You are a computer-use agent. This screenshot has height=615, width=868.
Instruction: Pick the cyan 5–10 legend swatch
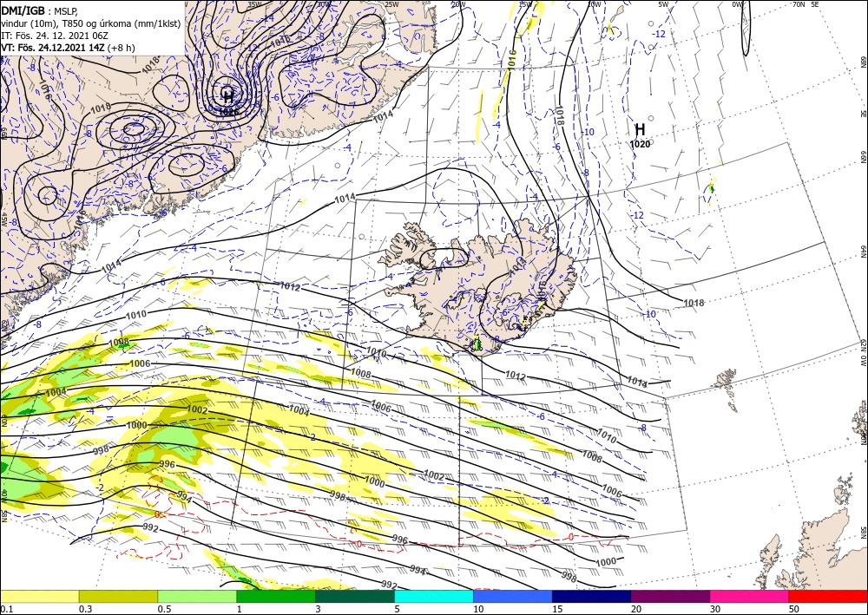click(434, 596)
